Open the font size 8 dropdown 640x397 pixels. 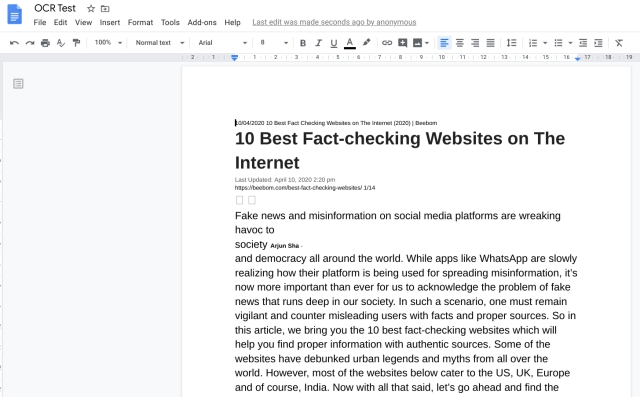tap(274, 42)
